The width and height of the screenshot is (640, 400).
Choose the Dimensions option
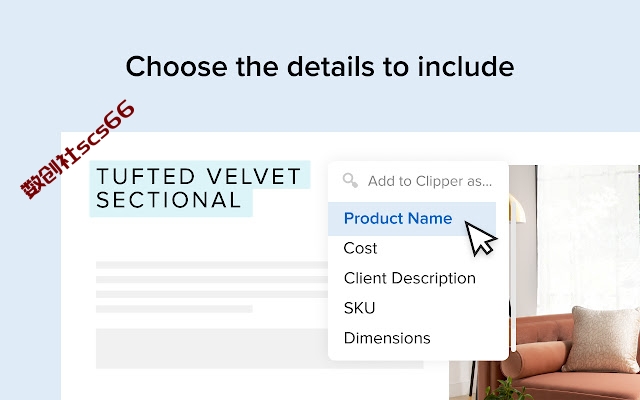click(x=387, y=338)
